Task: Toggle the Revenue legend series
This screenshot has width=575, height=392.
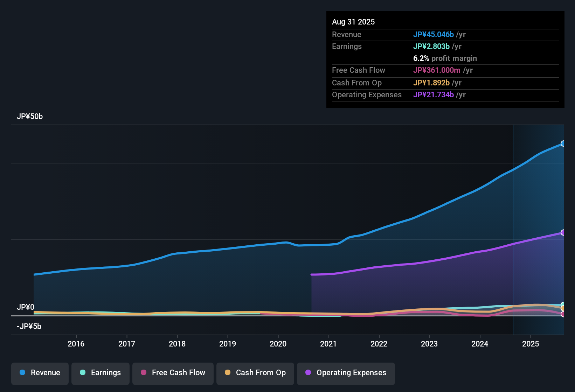Action: point(40,373)
